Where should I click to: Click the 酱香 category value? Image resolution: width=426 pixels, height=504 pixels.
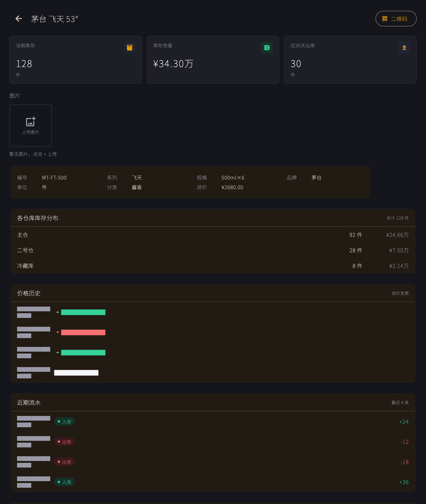click(137, 187)
